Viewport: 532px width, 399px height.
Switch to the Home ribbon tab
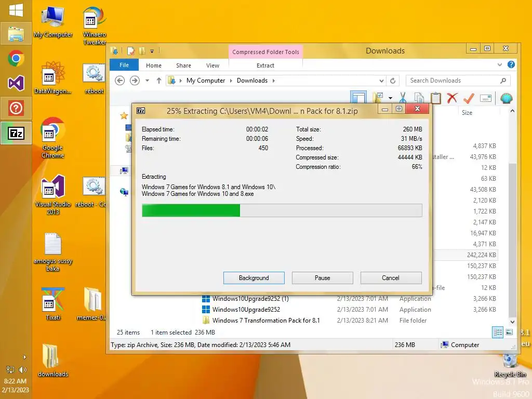(x=154, y=65)
